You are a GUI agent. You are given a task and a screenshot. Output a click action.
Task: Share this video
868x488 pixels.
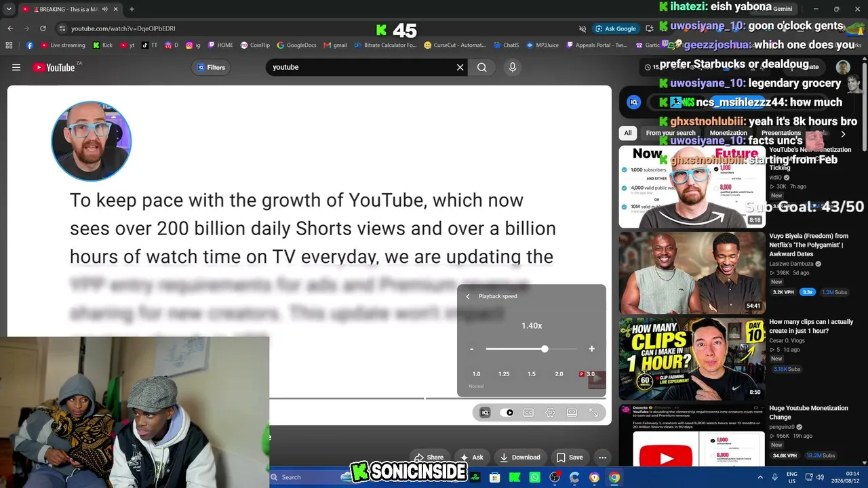click(x=429, y=457)
